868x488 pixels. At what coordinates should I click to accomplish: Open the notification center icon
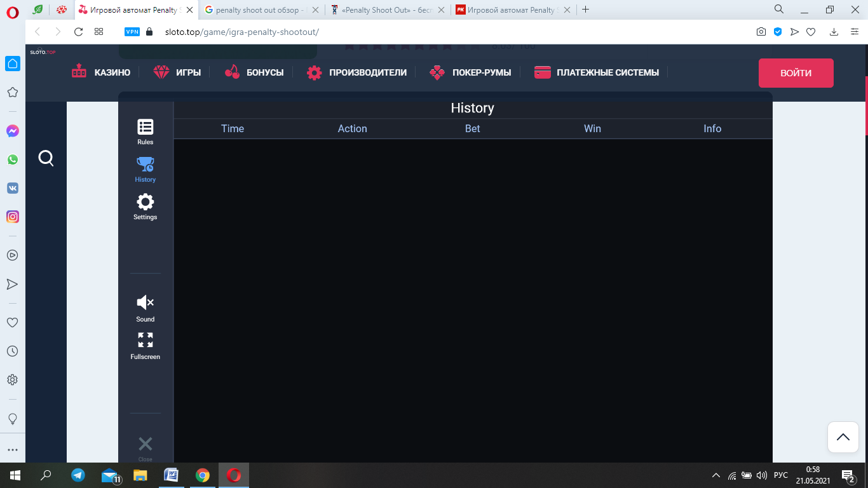point(848,475)
